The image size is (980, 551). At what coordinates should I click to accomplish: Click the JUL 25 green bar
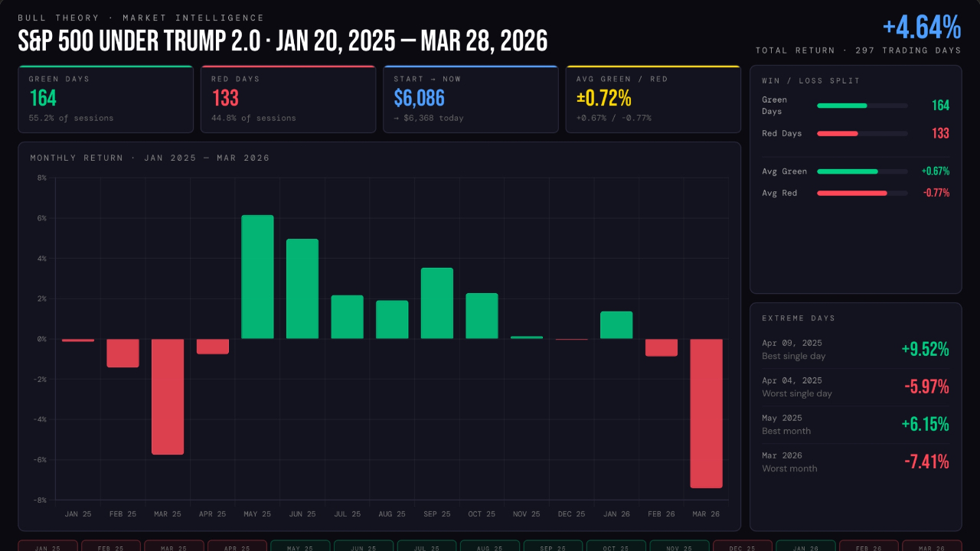(347, 317)
